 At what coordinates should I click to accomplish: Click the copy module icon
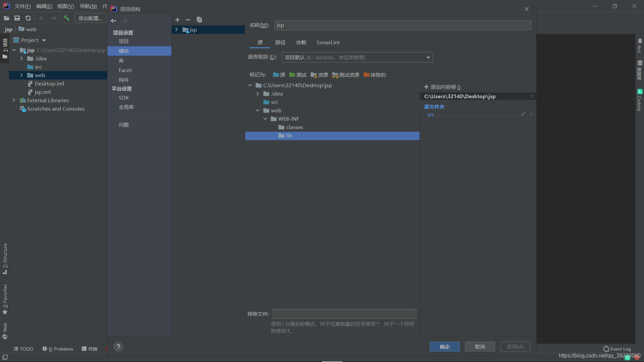click(x=199, y=20)
